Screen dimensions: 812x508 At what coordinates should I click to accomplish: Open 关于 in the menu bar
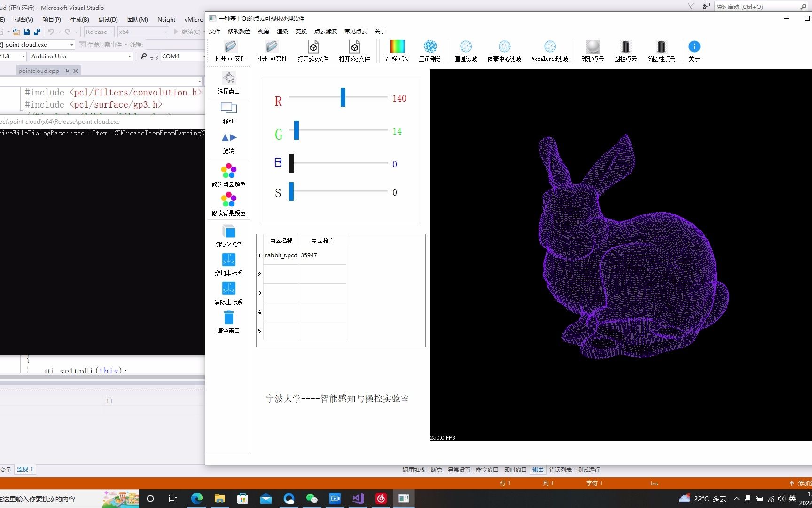pyautogui.click(x=380, y=31)
